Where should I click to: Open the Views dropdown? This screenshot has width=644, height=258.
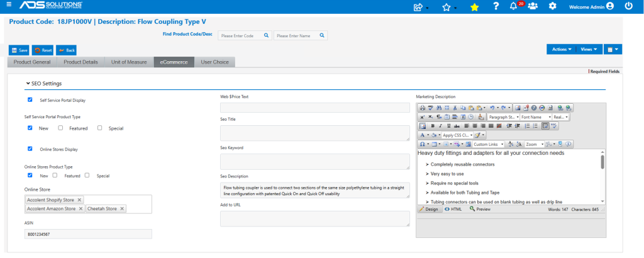click(589, 49)
